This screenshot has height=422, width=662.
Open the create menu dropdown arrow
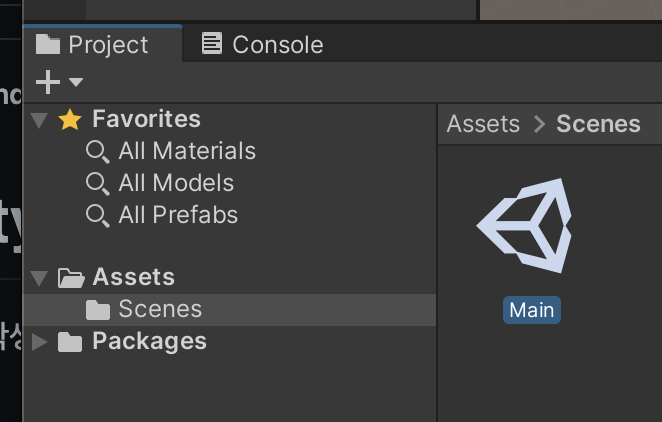tap(76, 81)
